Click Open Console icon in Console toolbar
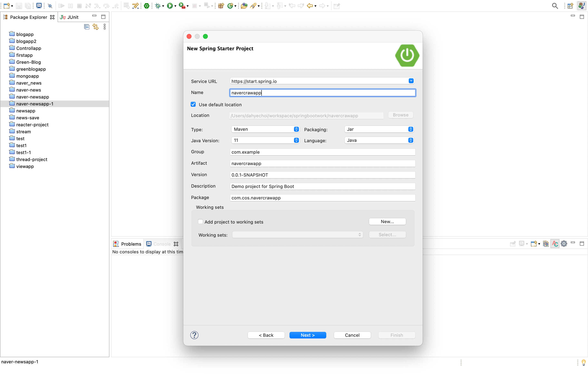Screen dimensions: 588x376 pos(533,244)
